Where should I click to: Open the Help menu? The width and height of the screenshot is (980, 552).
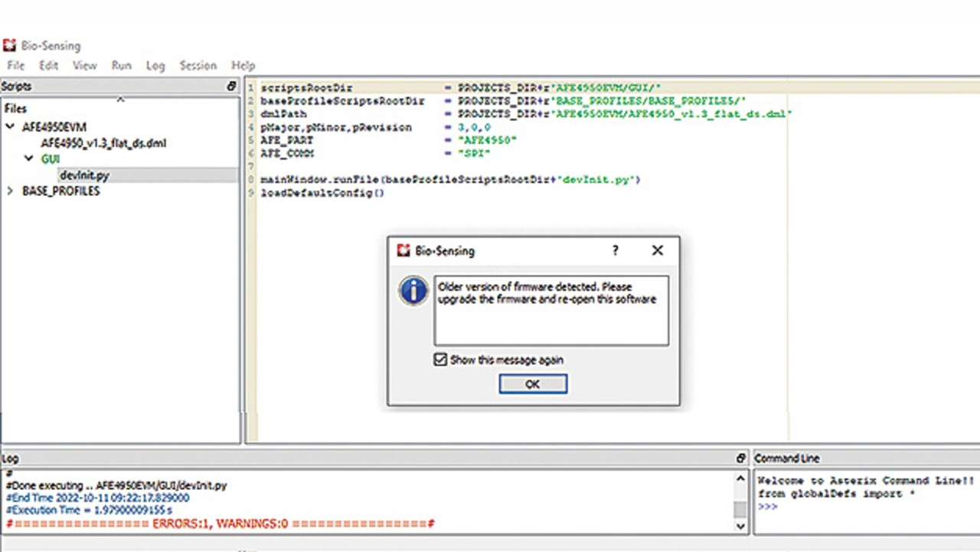tap(243, 66)
